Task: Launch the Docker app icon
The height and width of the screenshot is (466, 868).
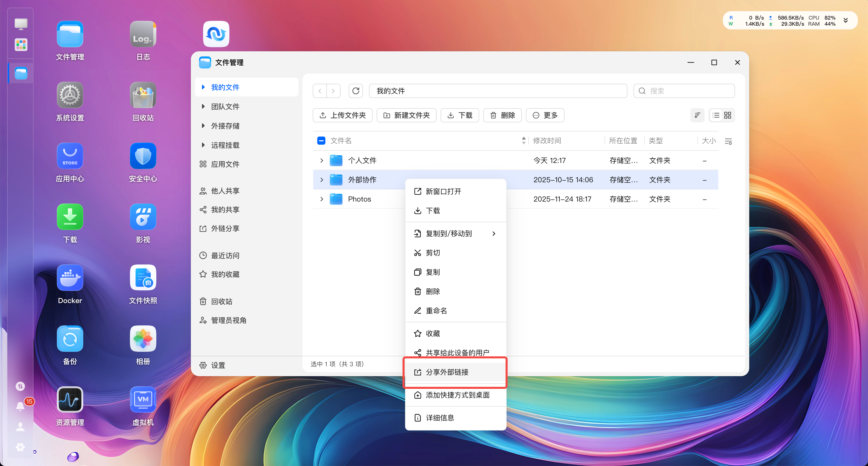Action: click(70, 278)
